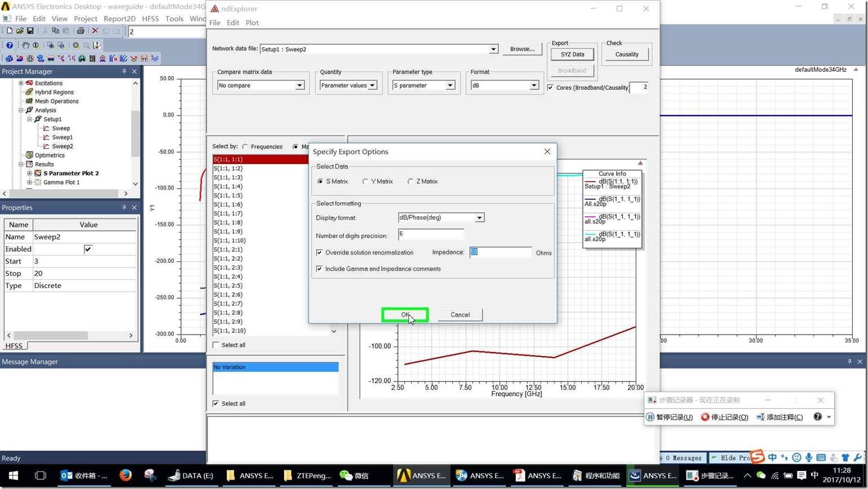Screen dimensions: 868x489
Task: Select the Z Matrix radio button
Action: (x=410, y=181)
